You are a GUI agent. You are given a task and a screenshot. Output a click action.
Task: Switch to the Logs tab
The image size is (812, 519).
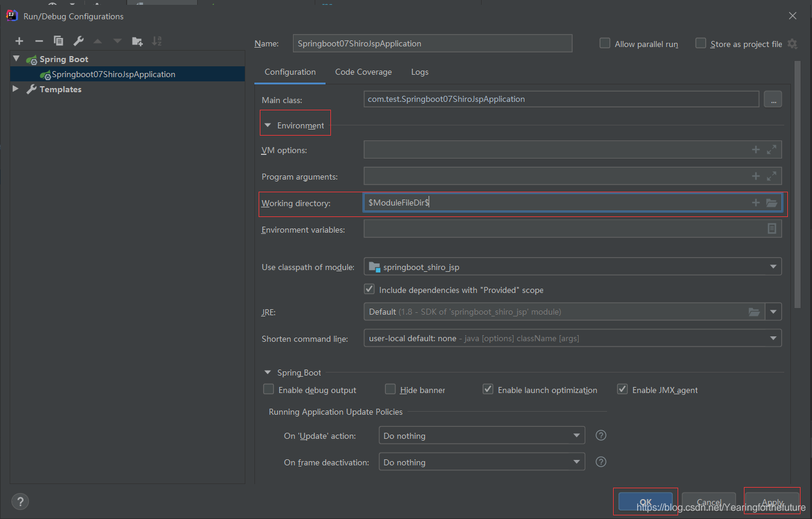coord(420,72)
